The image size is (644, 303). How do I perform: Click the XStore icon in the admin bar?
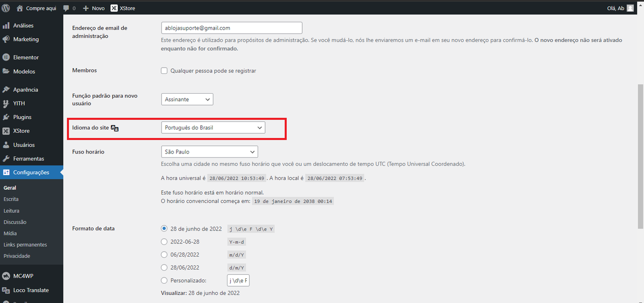click(114, 8)
